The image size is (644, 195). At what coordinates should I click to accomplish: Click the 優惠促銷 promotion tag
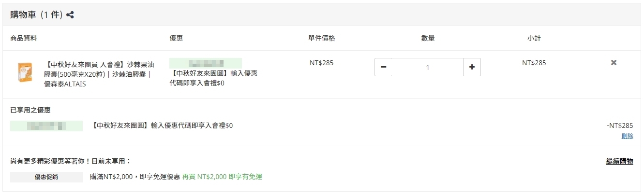point(46,177)
